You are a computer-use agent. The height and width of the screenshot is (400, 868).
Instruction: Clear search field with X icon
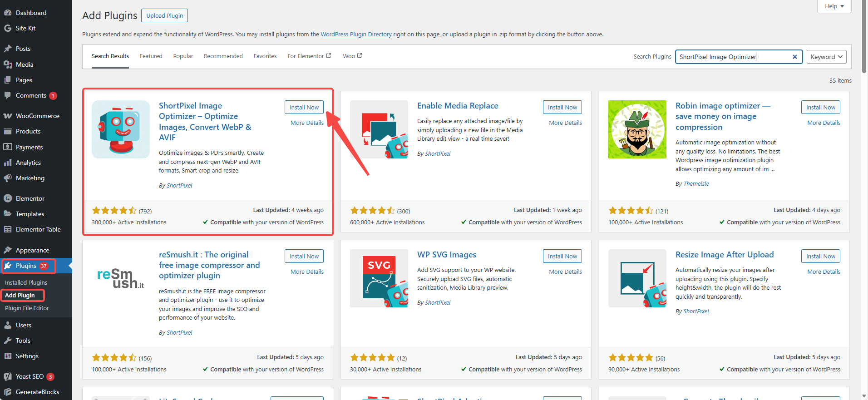[795, 57]
